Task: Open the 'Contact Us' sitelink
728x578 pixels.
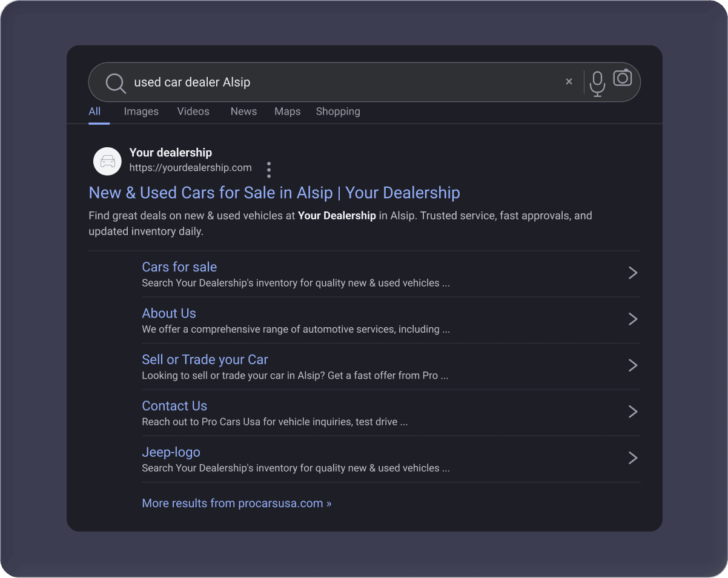Action: 174,406
